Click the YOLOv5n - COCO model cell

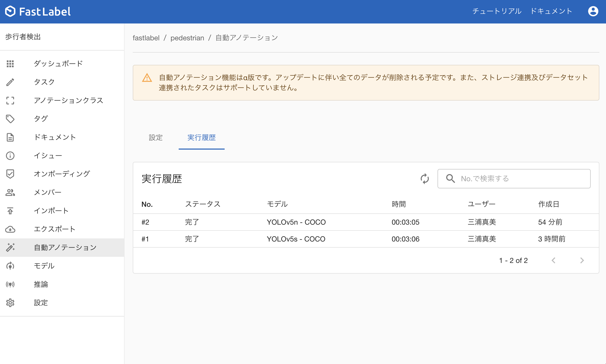(x=296, y=222)
